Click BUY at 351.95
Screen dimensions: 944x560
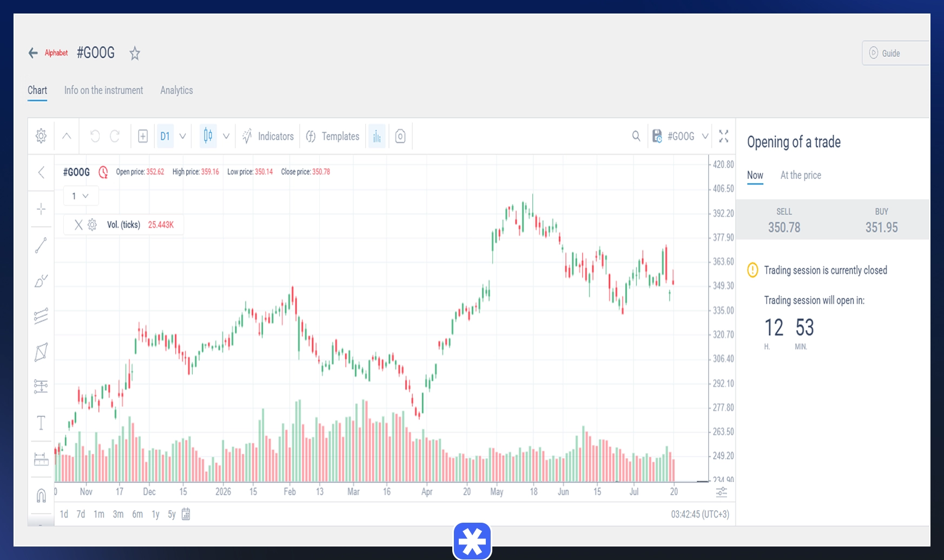(881, 220)
